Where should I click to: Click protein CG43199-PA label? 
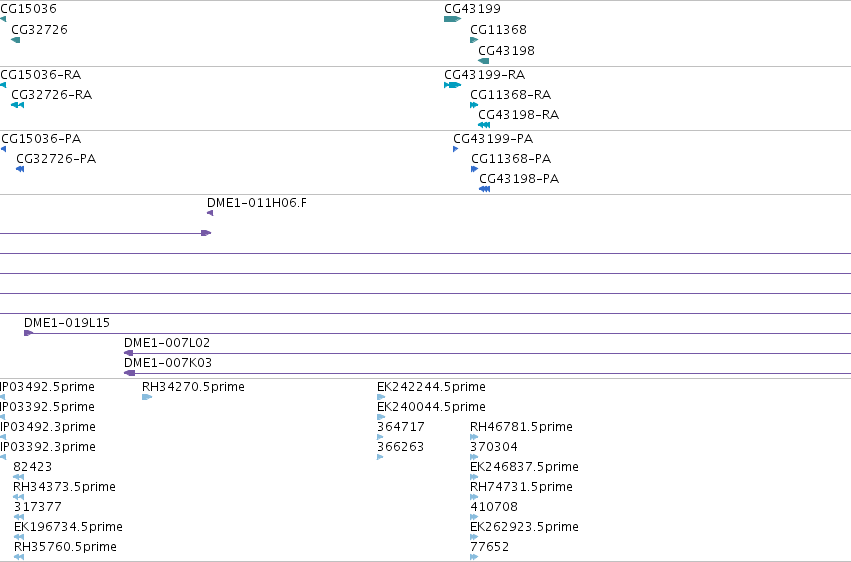493,139
